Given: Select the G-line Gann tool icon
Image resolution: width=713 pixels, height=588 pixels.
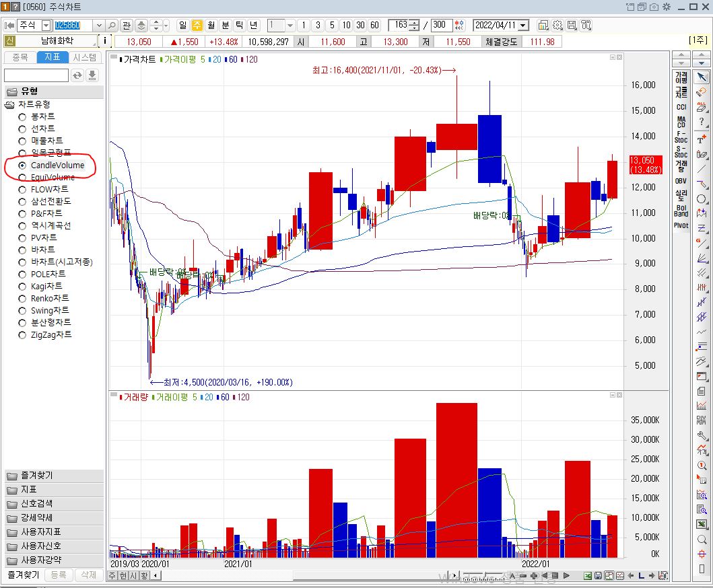Looking at the screenshot, I should (702, 243).
